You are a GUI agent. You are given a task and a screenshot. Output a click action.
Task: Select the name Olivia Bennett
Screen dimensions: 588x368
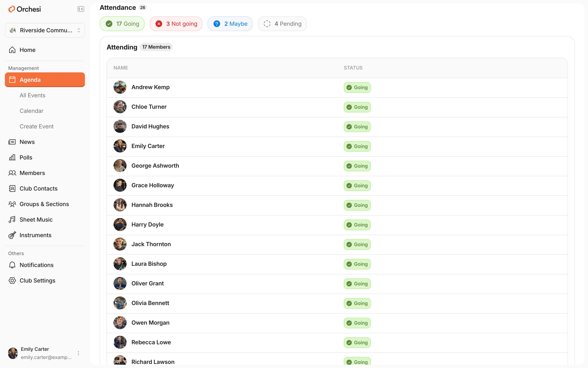click(x=150, y=303)
